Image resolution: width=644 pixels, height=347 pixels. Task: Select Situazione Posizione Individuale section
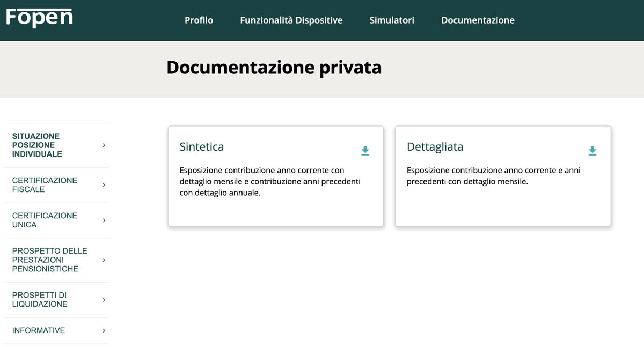[x=56, y=145]
